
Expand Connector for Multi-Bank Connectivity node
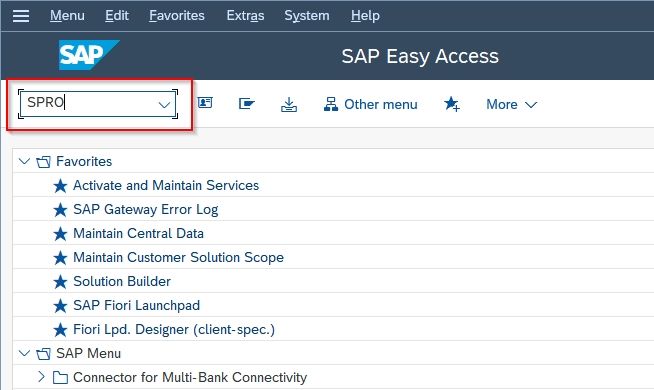tap(41, 377)
